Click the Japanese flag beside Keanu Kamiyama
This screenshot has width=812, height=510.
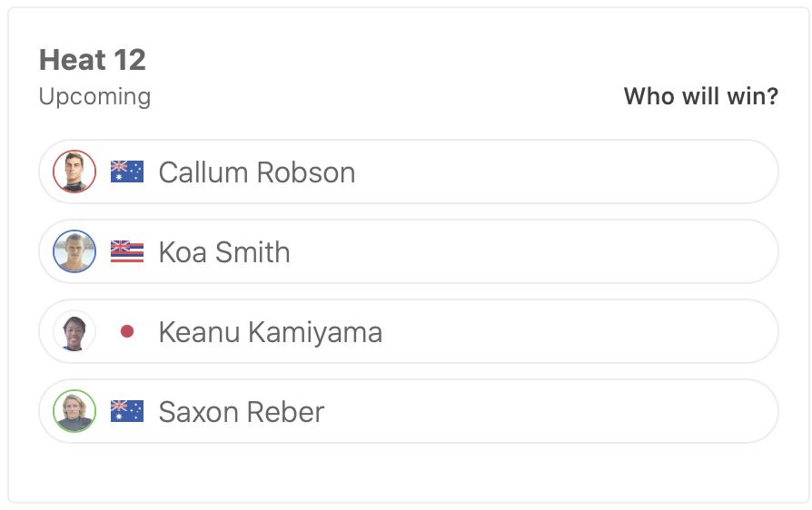(x=127, y=332)
